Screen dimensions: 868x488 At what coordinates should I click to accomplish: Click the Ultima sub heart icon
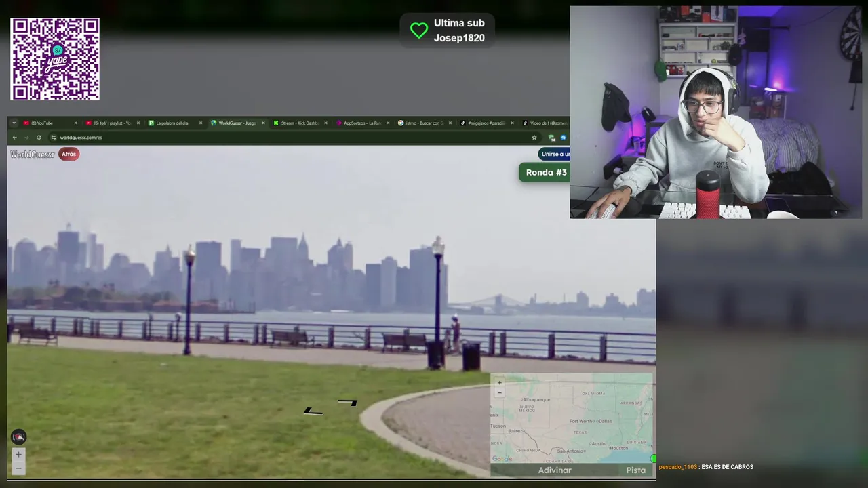click(419, 30)
